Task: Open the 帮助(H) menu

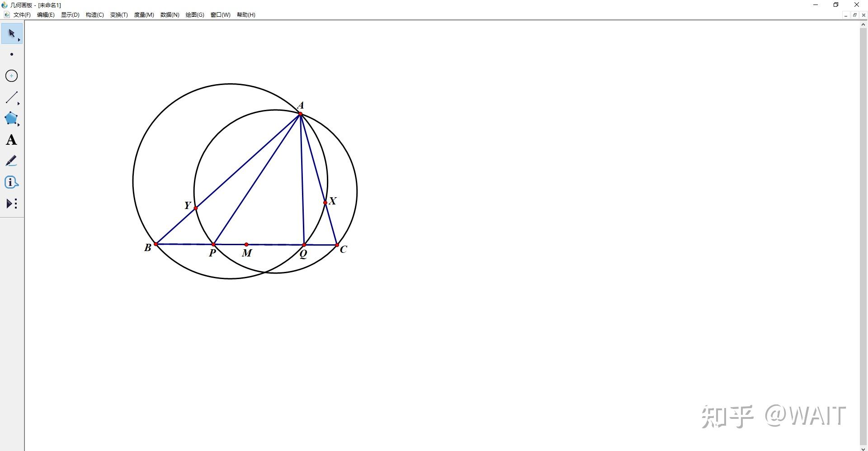Action: pos(246,15)
